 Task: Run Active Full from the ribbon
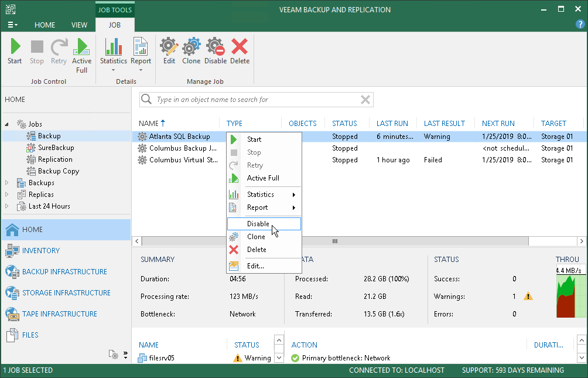(82, 56)
